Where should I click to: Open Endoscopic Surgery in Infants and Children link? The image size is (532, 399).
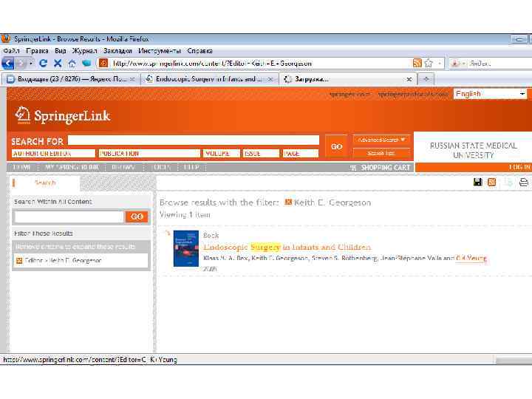click(x=287, y=247)
